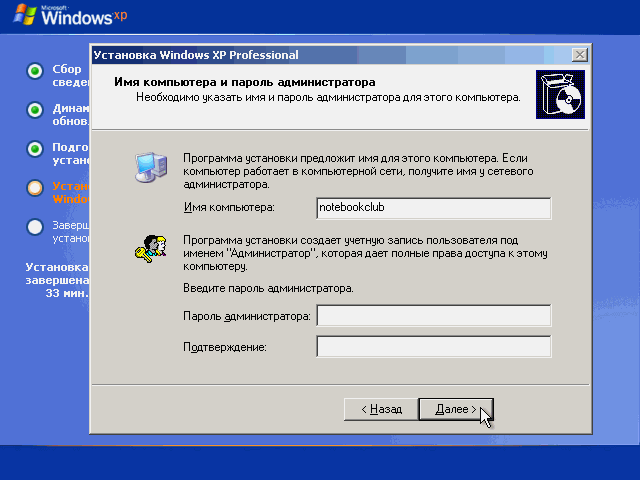This screenshot has height=480, width=640.
Task: Close the Установка Windows XP Professional dialog
Action: coord(580,55)
